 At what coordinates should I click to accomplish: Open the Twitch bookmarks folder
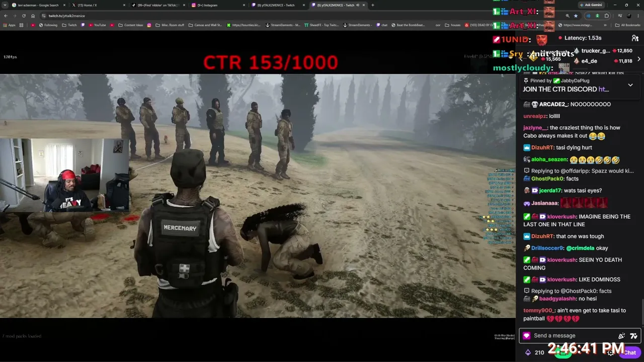(69, 25)
